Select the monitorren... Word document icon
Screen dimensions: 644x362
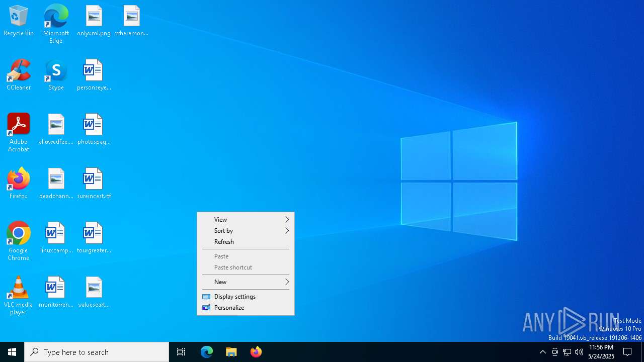pos(56,293)
